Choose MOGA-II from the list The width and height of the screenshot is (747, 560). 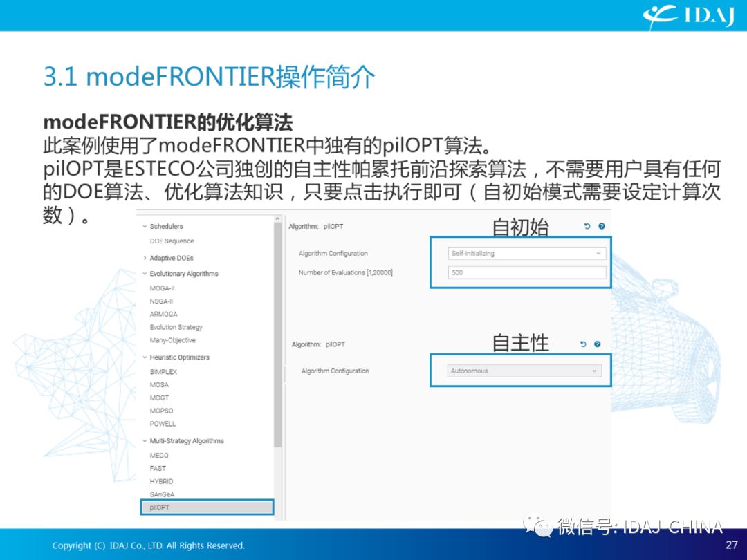163,288
